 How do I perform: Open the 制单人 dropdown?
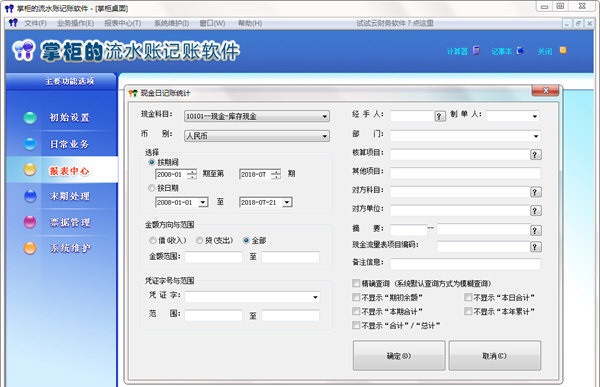click(513, 116)
